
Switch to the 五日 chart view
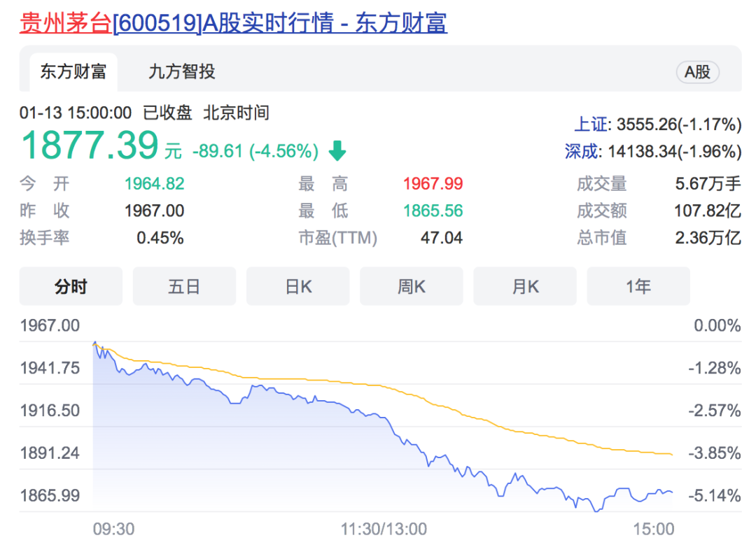[184, 287]
